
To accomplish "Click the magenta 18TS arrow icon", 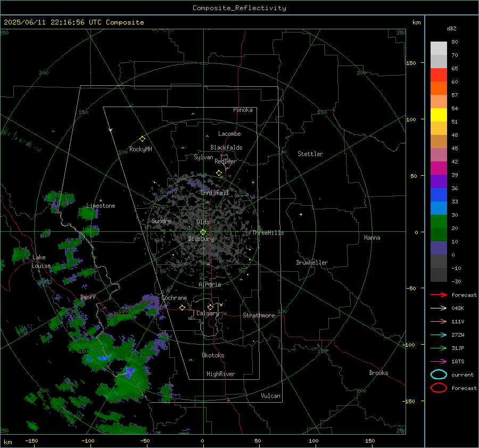I will 439,361.
